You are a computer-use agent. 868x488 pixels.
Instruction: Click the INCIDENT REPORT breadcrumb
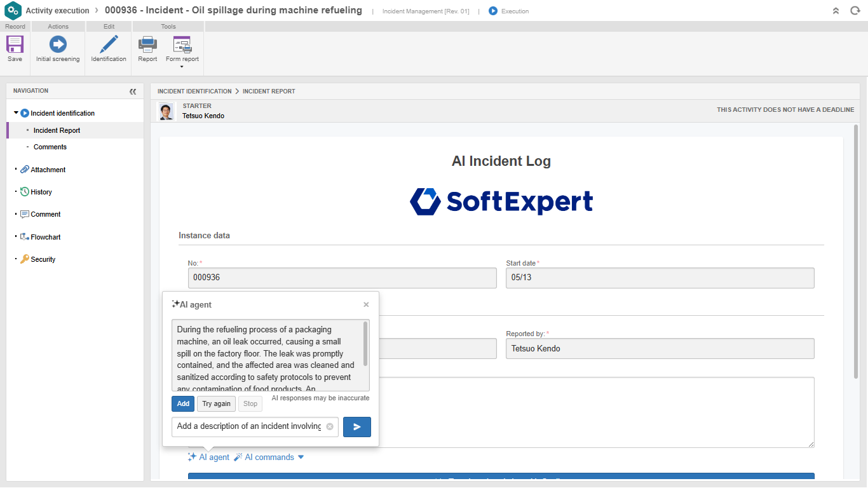click(269, 91)
